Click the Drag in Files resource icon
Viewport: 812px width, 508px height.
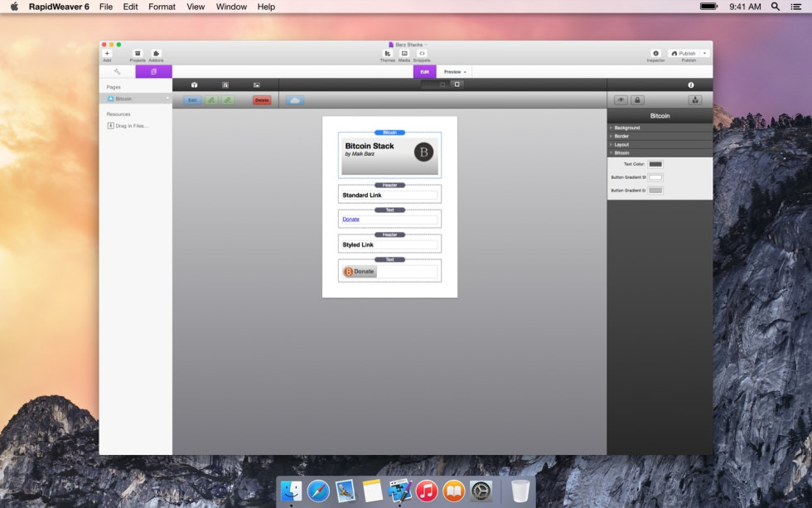[x=110, y=126]
